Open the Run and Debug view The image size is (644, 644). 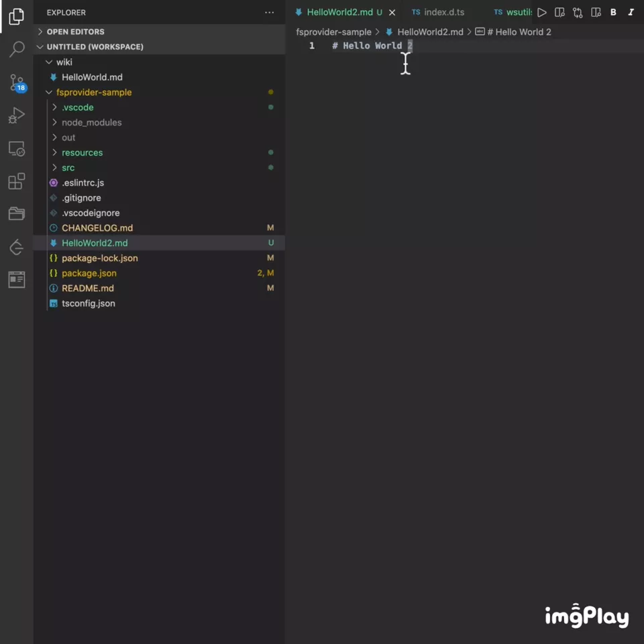tap(16, 115)
